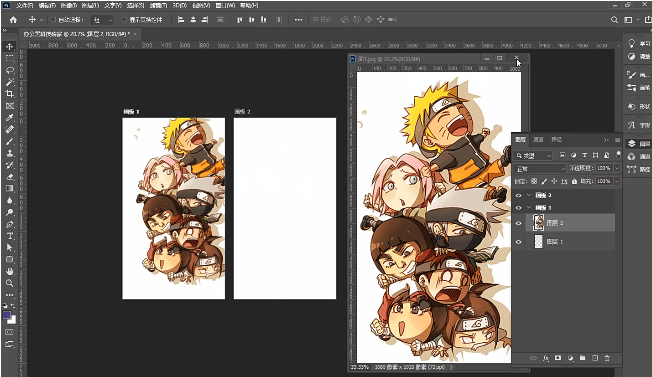Toggle the Show Transform Controls checkbox
The image size is (652, 377).
tap(124, 20)
